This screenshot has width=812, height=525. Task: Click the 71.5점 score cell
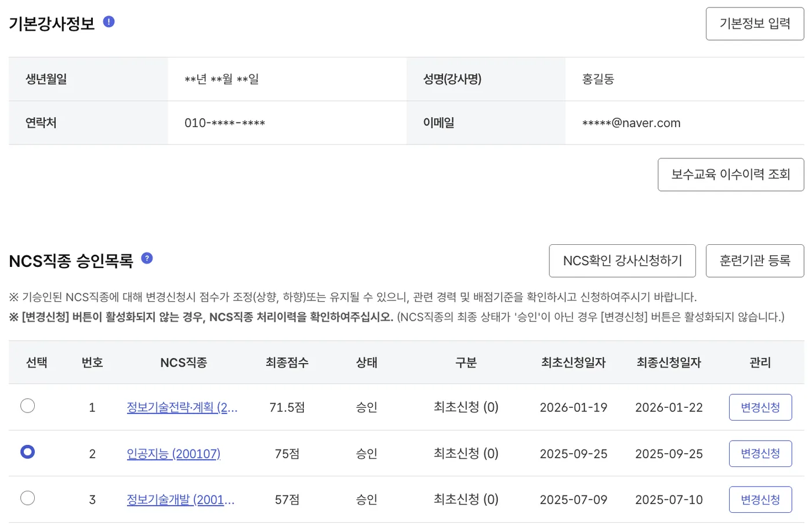point(287,407)
